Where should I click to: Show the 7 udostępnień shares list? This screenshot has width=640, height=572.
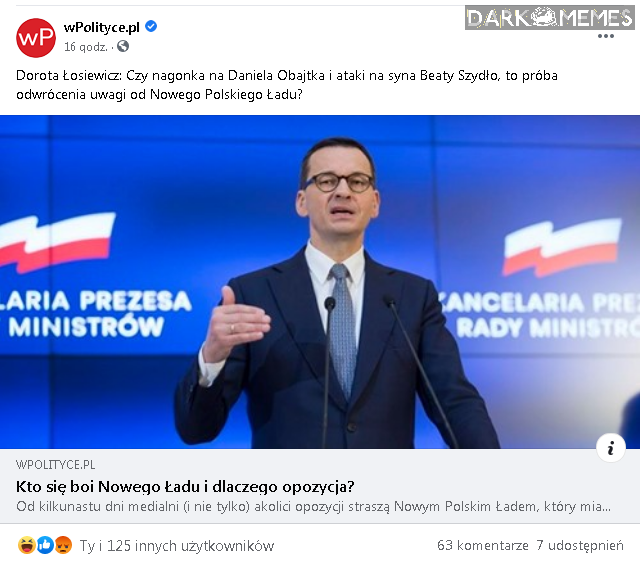pyautogui.click(x=580, y=545)
